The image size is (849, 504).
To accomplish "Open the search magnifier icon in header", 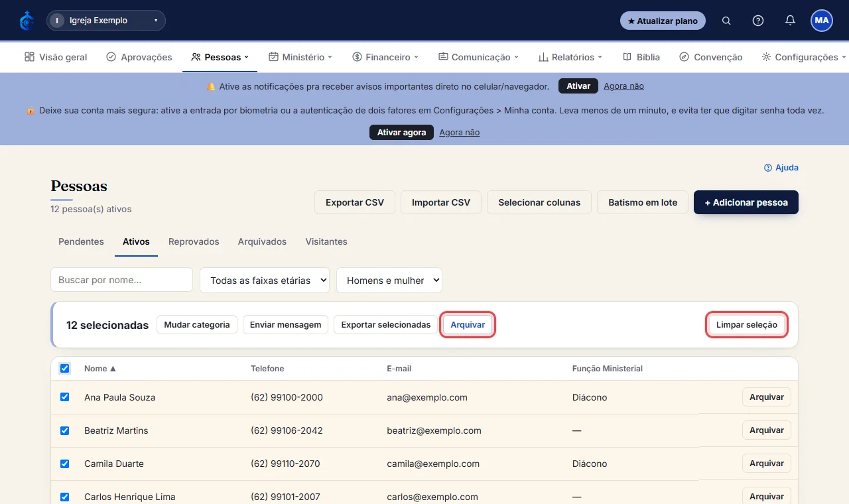I will (x=726, y=21).
